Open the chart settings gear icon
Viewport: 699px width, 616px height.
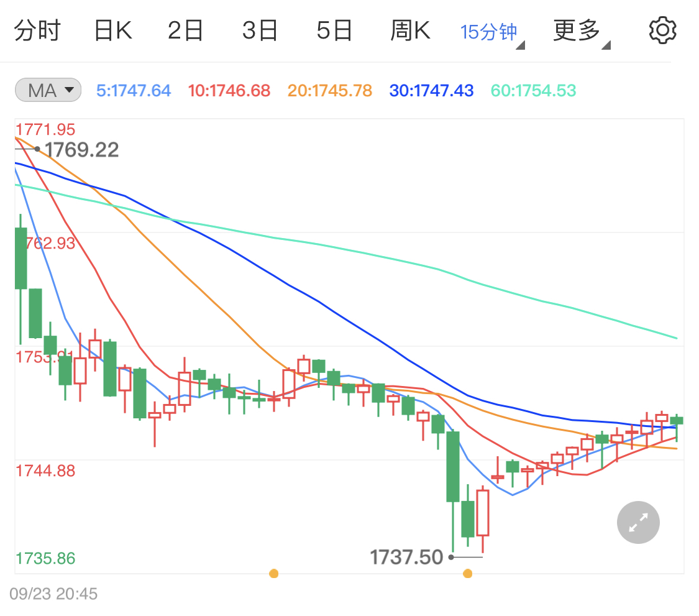pos(662,29)
